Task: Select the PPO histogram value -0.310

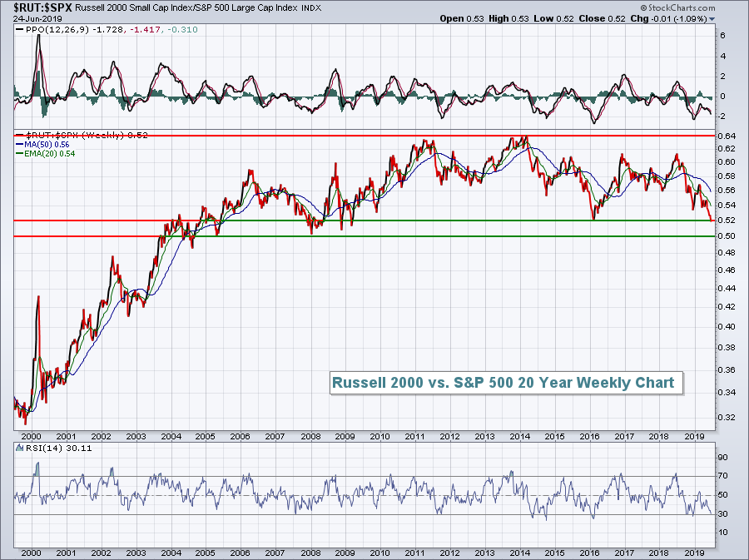Action: 182,30
